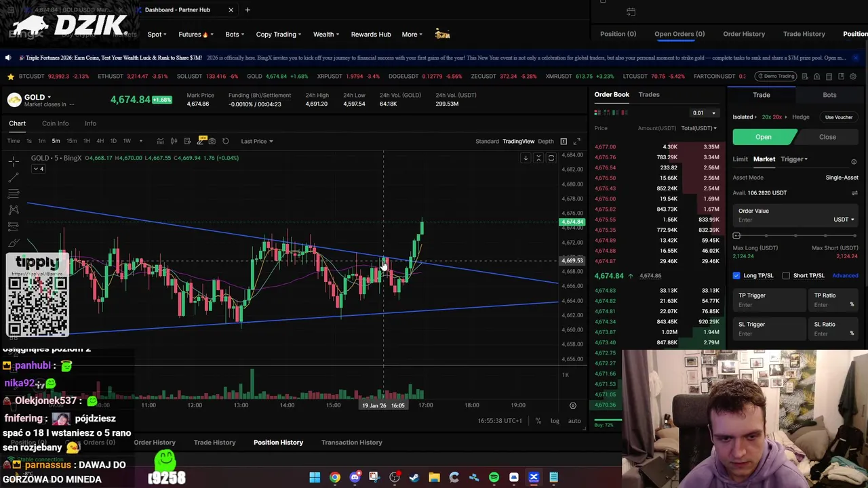The width and height of the screenshot is (868, 488).
Task: Switch to the Bots tab
Action: click(x=829, y=95)
